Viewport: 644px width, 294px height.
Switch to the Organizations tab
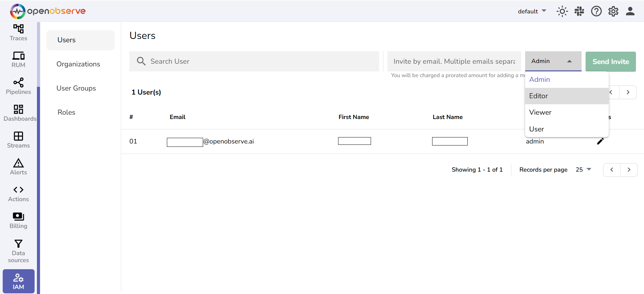click(x=81, y=64)
